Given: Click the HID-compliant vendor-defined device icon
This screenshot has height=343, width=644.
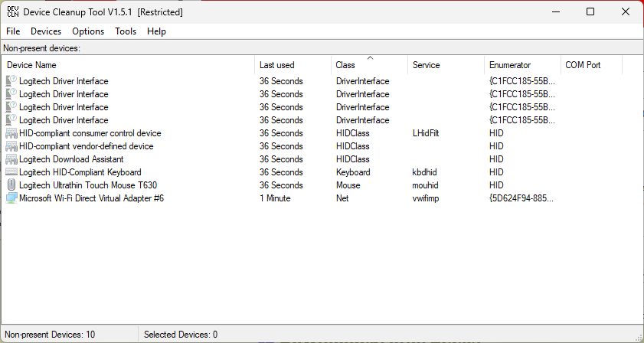Looking at the screenshot, I should (x=11, y=146).
